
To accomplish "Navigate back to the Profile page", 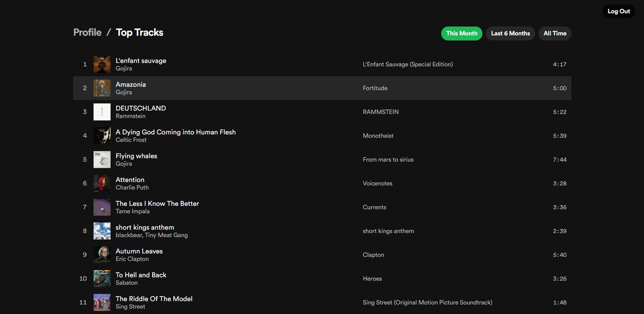I will (87, 32).
